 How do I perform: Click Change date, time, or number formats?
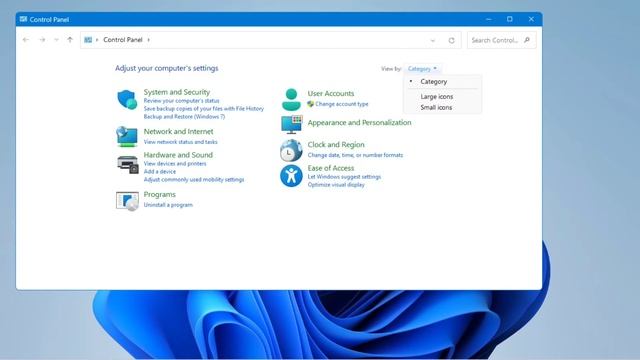click(355, 155)
